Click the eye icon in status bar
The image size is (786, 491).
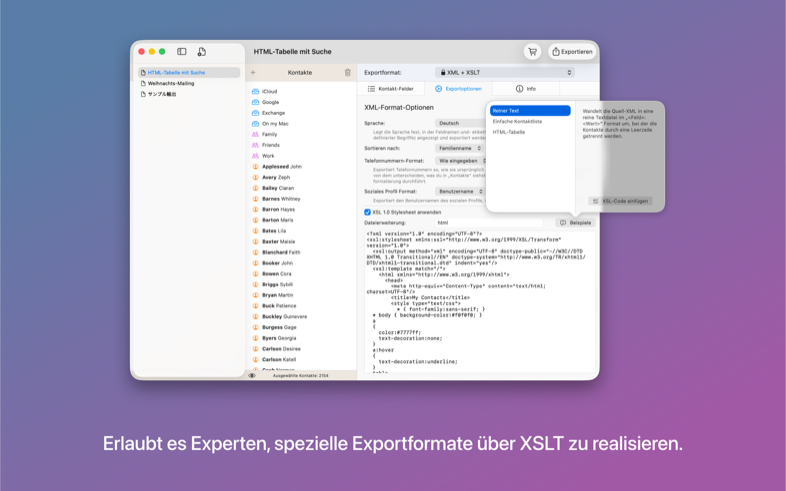[252, 375]
